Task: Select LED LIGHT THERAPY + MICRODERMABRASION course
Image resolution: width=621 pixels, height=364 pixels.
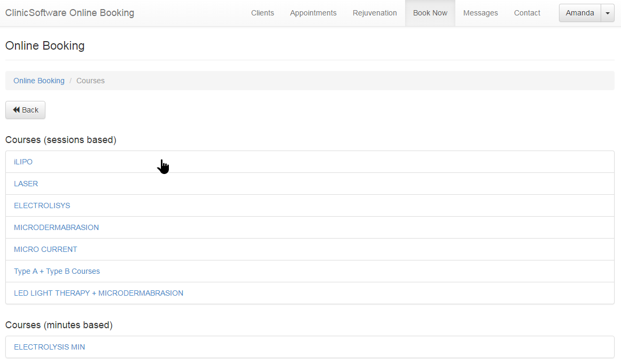Action: click(98, 293)
